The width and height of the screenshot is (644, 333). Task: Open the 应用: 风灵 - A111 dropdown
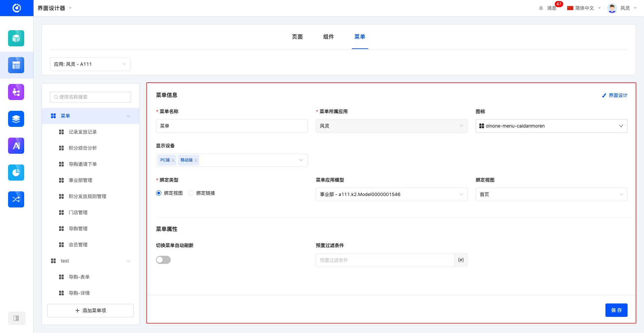(x=90, y=64)
